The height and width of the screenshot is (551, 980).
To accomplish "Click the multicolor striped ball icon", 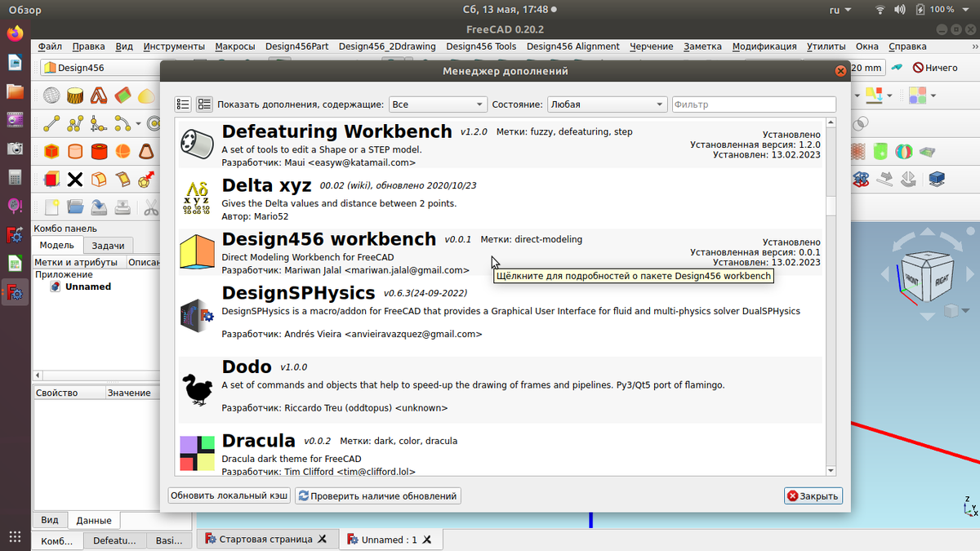I will 904,151.
